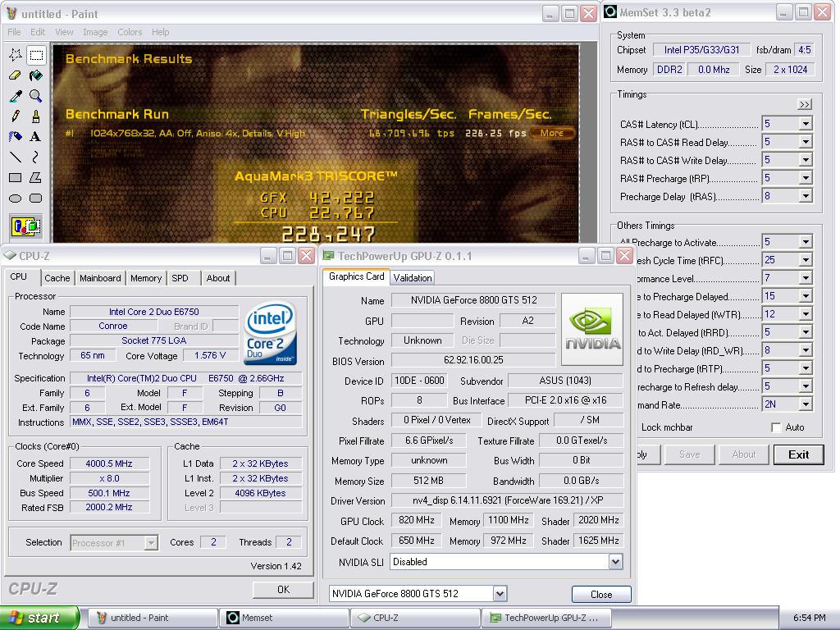The height and width of the screenshot is (630, 840).
Task: Expand the Refresh Cycle Time (tRFC) dropdown
Action: [x=806, y=260]
